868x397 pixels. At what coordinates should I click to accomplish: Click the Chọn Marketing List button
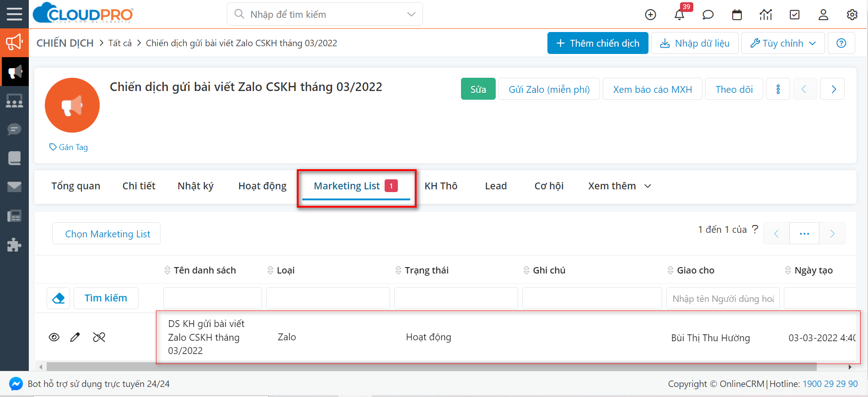point(106,234)
